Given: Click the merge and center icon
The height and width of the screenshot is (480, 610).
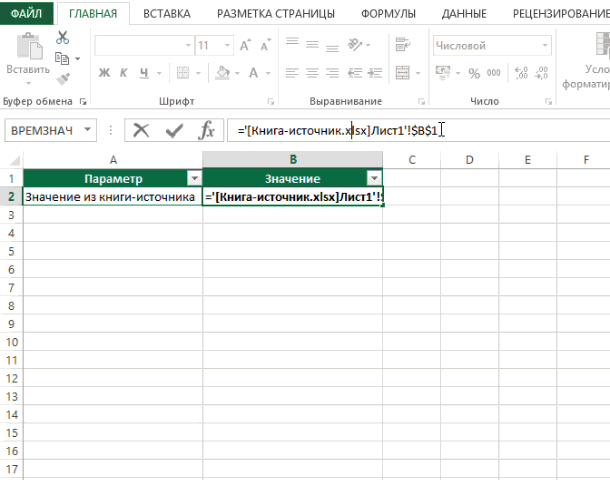Looking at the screenshot, I should 402,73.
